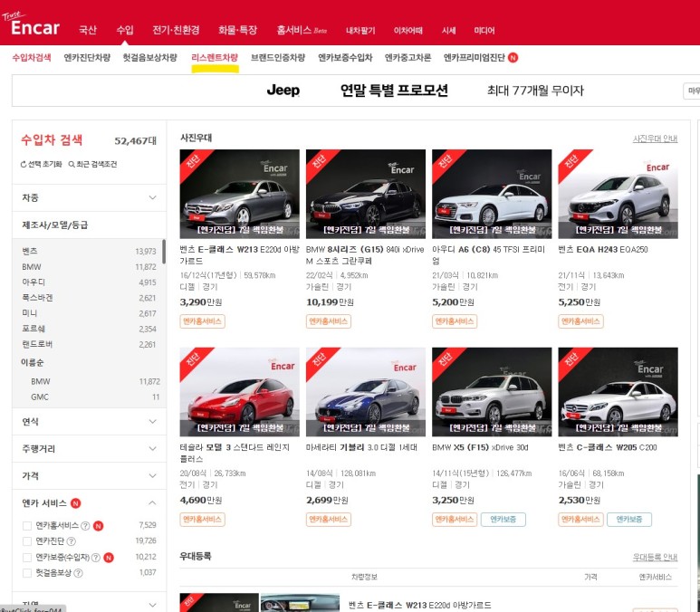This screenshot has height=612, width=700.
Task: Open the 시세 menu
Action: pos(448,31)
